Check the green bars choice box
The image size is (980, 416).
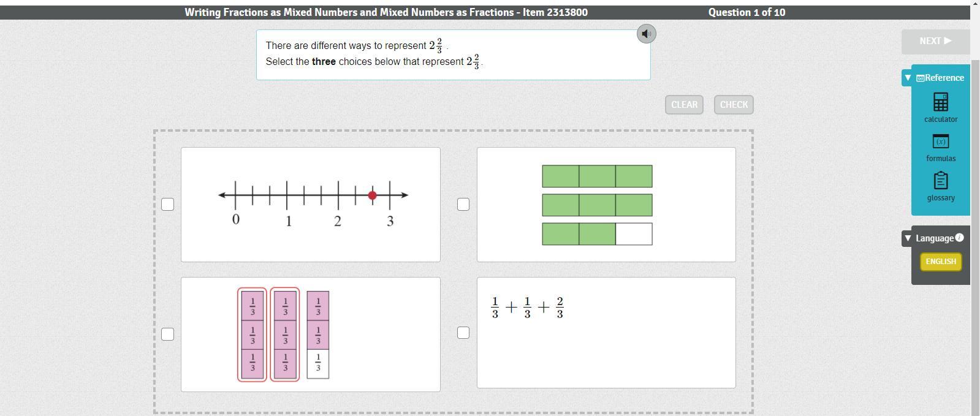pyautogui.click(x=463, y=204)
